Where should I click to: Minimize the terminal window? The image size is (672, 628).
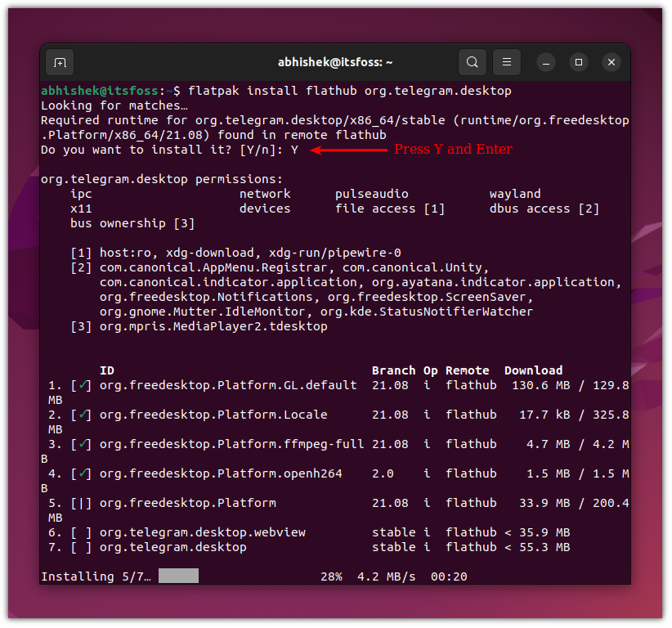[x=545, y=63]
